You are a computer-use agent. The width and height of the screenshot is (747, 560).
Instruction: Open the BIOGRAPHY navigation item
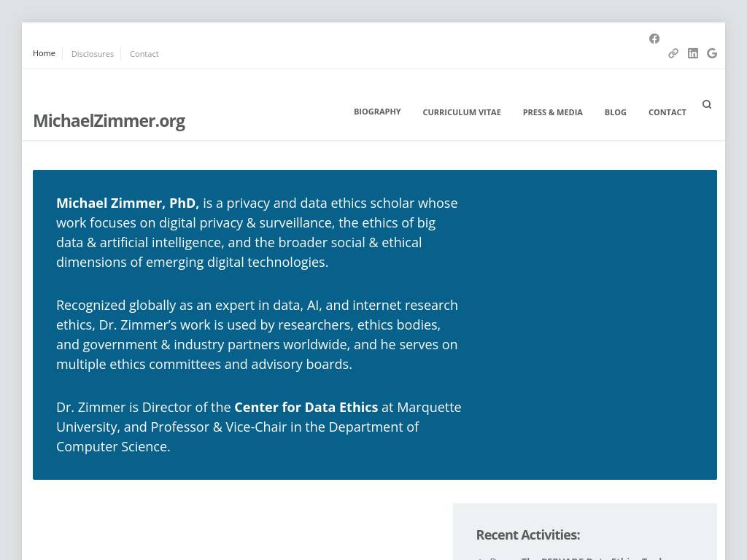point(377,112)
